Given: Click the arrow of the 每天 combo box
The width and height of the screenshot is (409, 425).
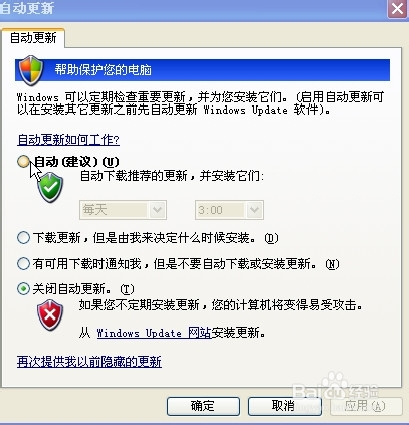Looking at the screenshot, I should [157, 210].
